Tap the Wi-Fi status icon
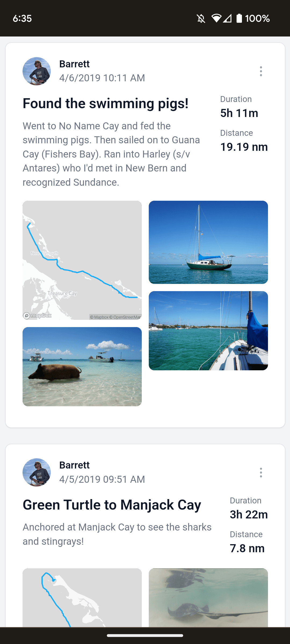The image size is (290, 644). pos(216,18)
